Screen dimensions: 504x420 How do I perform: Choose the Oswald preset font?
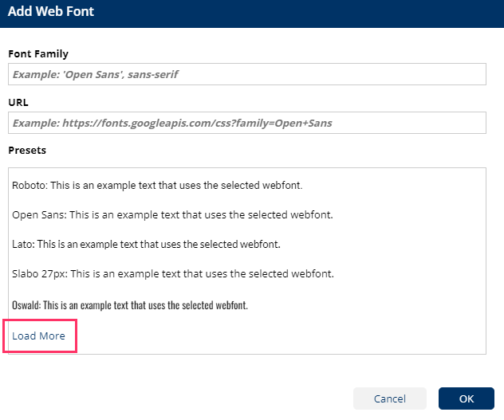pyautogui.click(x=26, y=305)
